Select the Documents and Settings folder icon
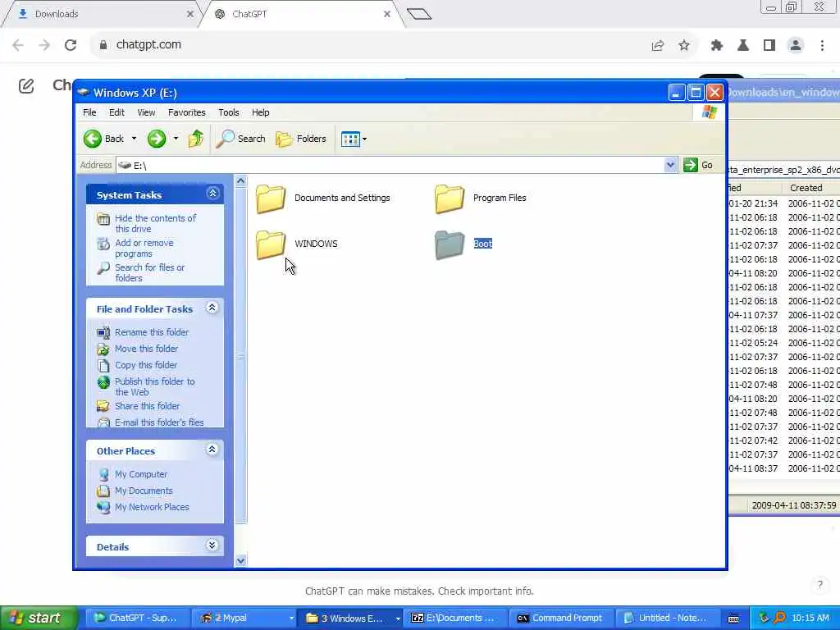 coord(271,199)
